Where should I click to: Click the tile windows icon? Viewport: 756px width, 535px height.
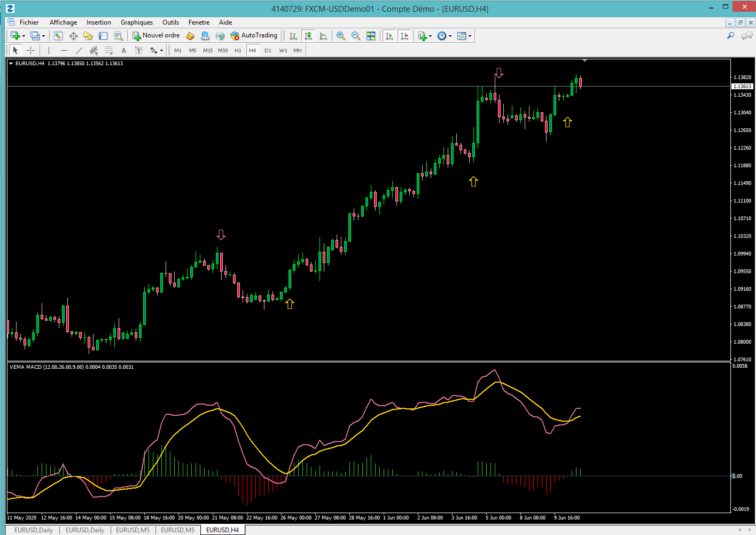click(x=371, y=36)
